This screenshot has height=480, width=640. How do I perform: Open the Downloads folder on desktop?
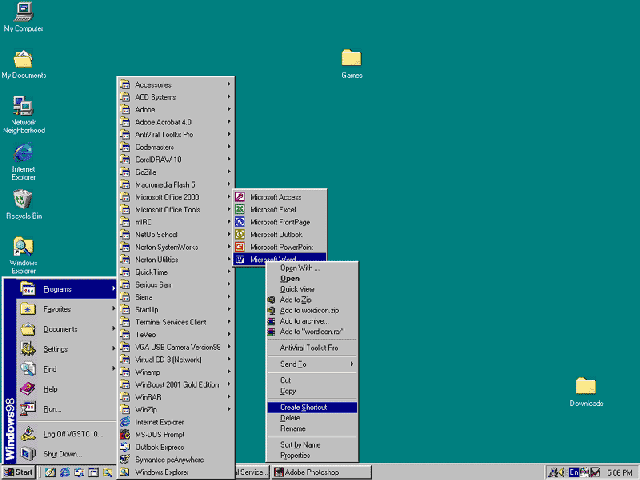tap(586, 392)
